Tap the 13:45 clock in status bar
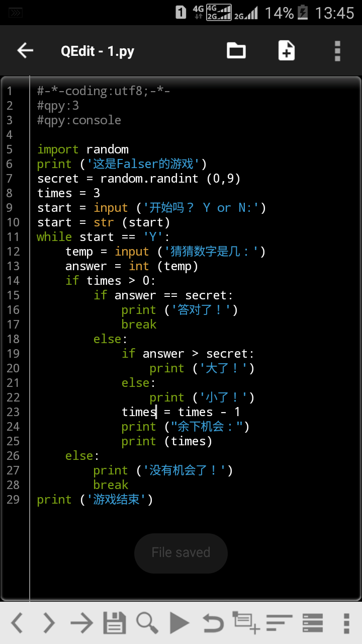 (335, 13)
